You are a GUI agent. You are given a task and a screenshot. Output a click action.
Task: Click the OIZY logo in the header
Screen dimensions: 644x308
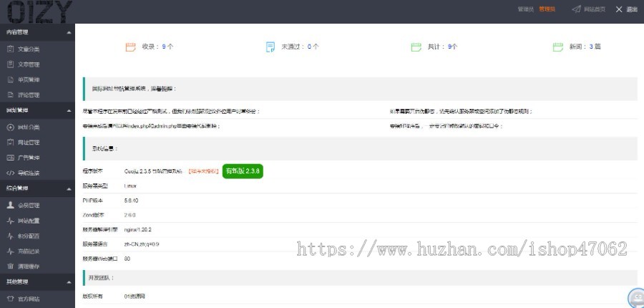(x=39, y=11)
